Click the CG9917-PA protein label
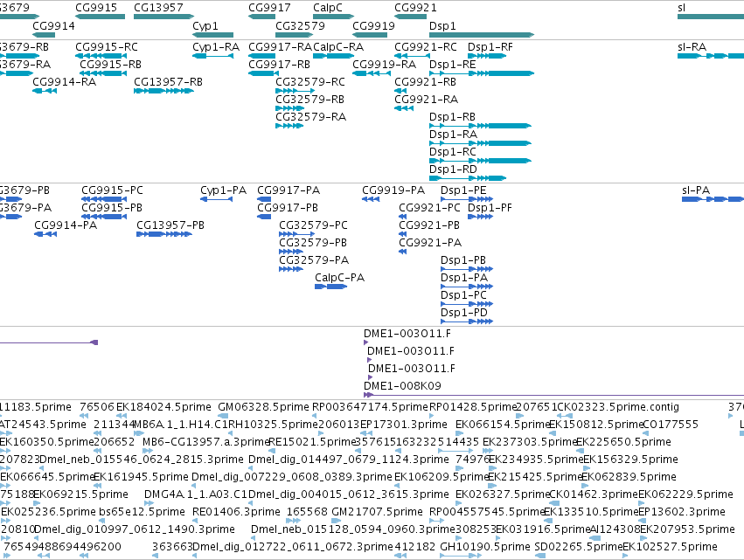744x560 pixels. tap(289, 190)
